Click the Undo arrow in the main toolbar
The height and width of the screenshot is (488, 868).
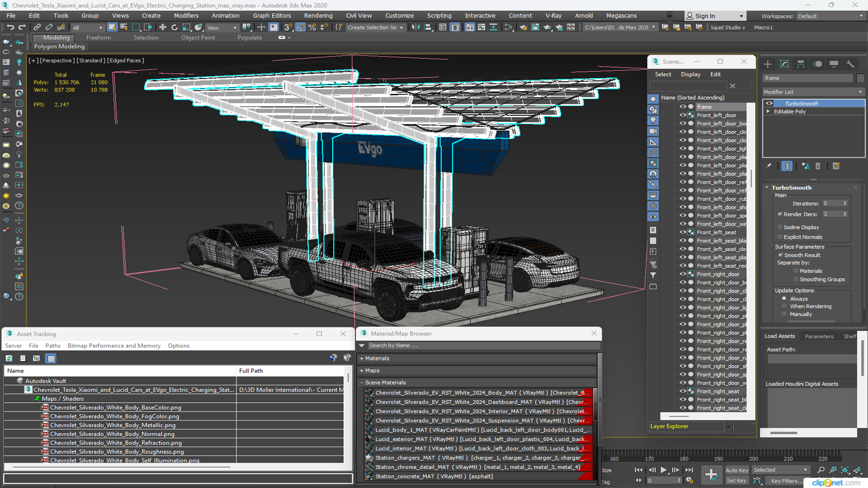tap(10, 28)
